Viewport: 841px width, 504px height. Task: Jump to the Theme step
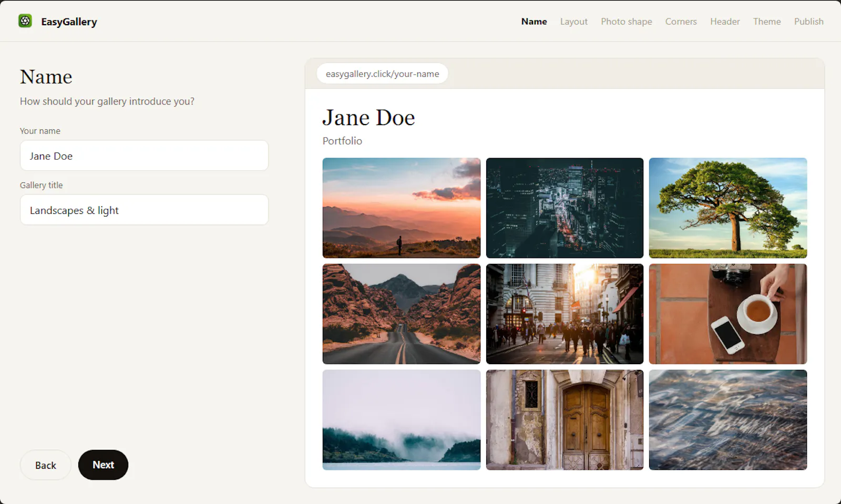click(767, 22)
